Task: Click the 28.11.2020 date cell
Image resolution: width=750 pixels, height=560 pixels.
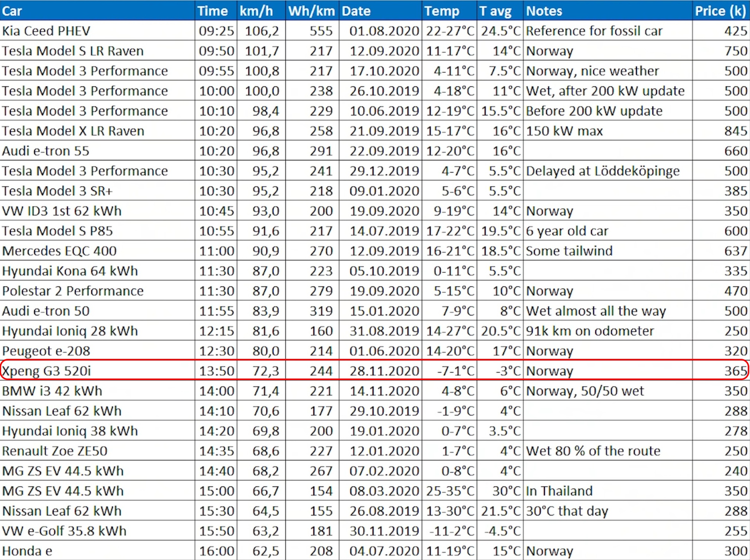Action: (380, 371)
